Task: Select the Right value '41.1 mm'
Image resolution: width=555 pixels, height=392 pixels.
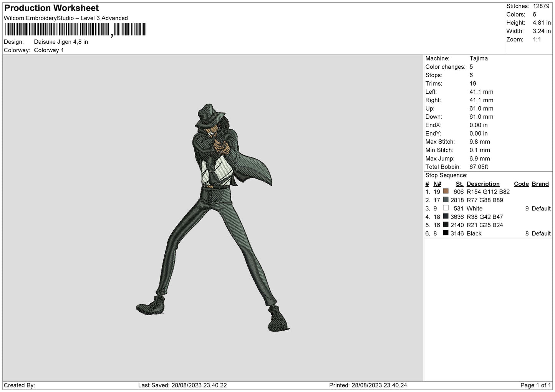Action: 481,100
